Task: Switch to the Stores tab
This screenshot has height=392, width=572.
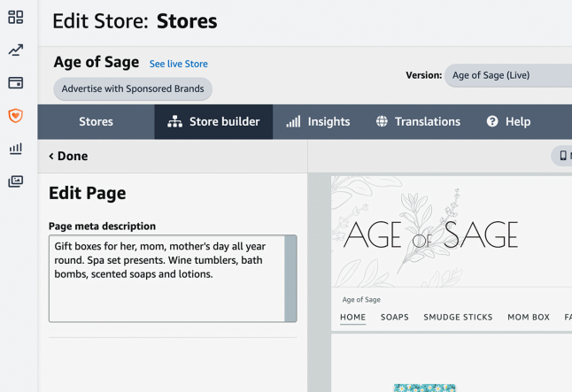Action: 96,122
